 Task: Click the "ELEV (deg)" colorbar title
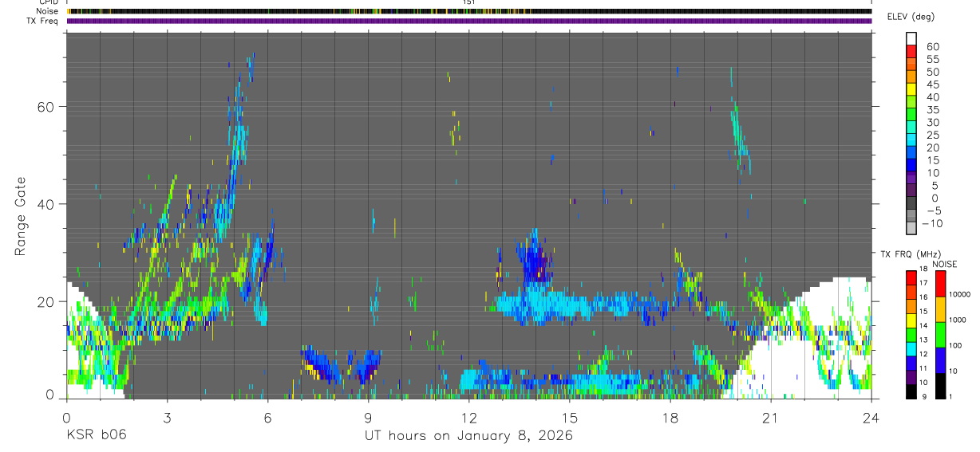click(x=911, y=17)
